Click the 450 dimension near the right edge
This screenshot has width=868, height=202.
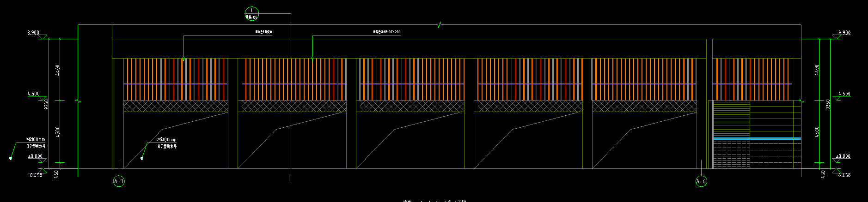[x=823, y=174]
